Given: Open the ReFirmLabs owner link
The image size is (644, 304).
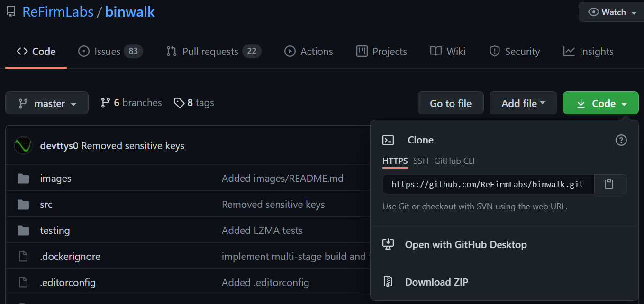Looking at the screenshot, I should pyautogui.click(x=58, y=12).
